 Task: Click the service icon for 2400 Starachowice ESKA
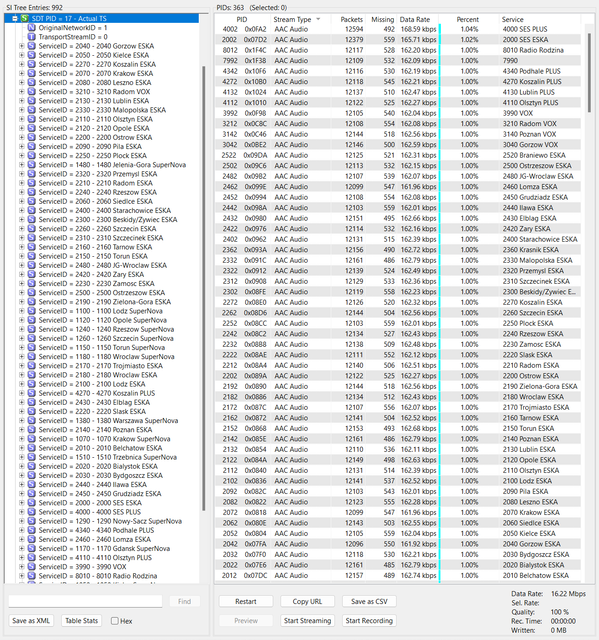(x=31, y=210)
